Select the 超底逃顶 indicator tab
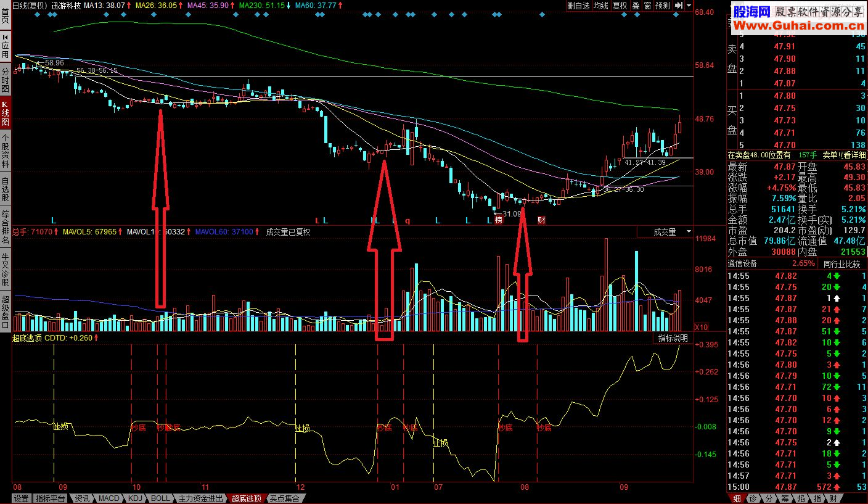This screenshot has height=504, width=868. pos(246,498)
